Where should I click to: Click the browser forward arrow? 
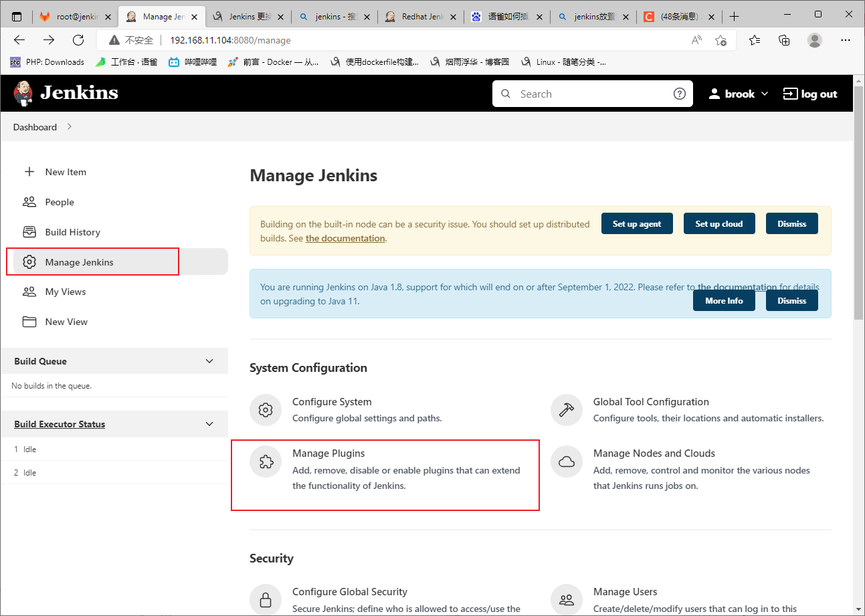49,40
